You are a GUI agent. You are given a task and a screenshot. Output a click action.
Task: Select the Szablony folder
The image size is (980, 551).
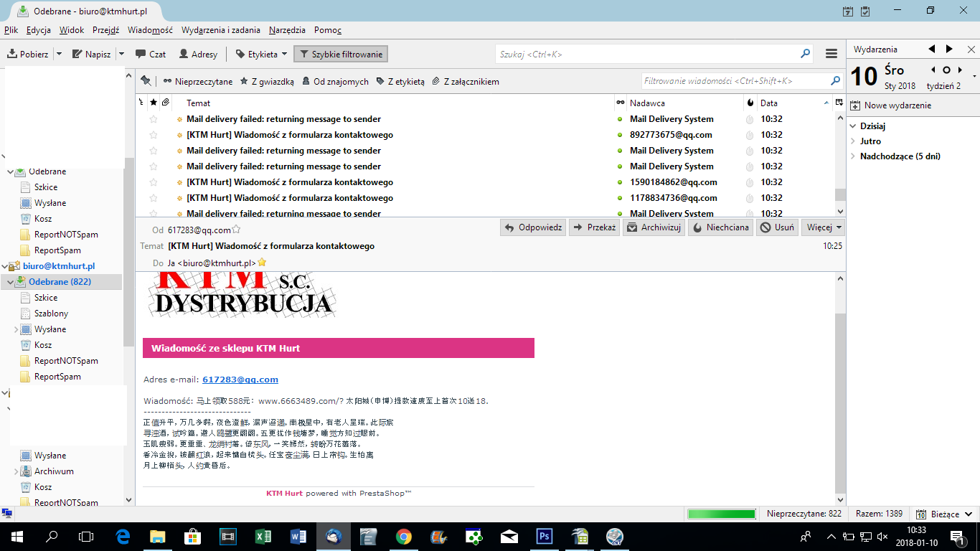pyautogui.click(x=52, y=314)
